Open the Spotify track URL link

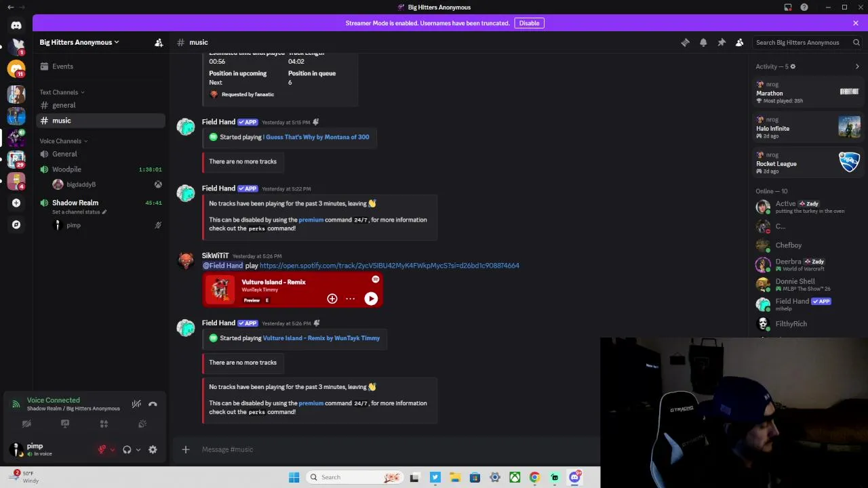click(389, 266)
